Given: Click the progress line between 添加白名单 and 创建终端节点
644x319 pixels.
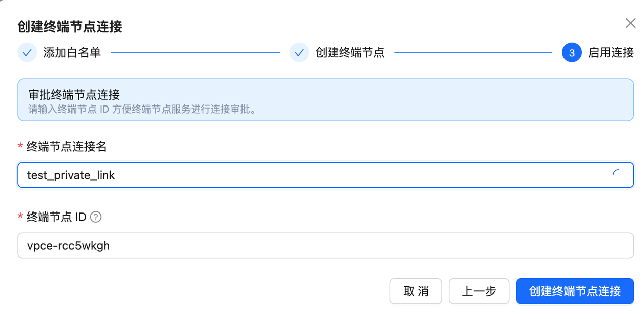Looking at the screenshot, I should point(195,52).
